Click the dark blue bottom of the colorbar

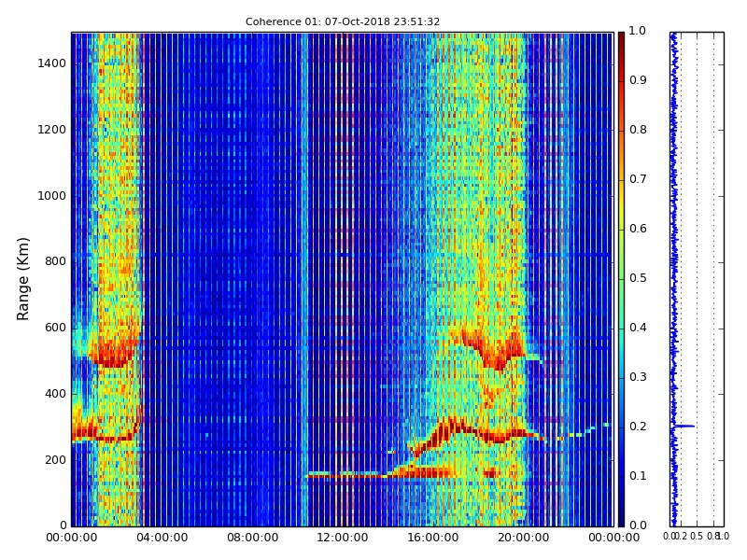pos(621,519)
